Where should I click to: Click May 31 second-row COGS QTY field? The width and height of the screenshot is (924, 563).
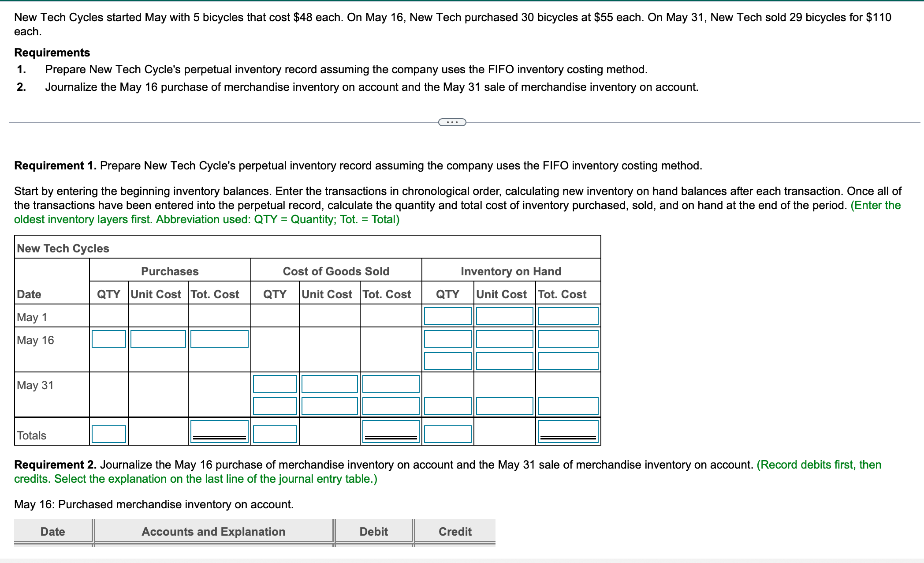click(275, 406)
